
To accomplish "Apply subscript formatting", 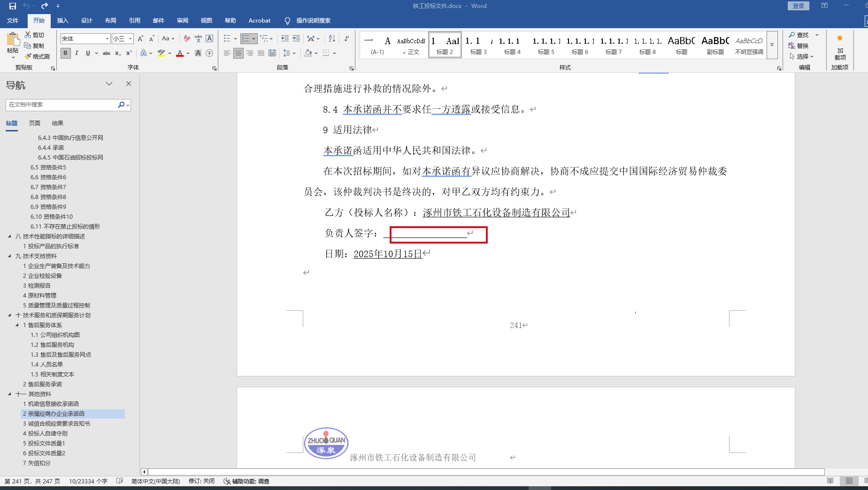I will pos(118,53).
